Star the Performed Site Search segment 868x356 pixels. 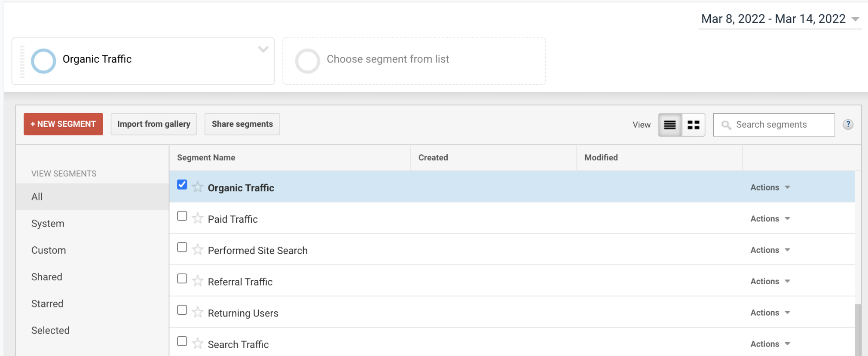pos(198,250)
